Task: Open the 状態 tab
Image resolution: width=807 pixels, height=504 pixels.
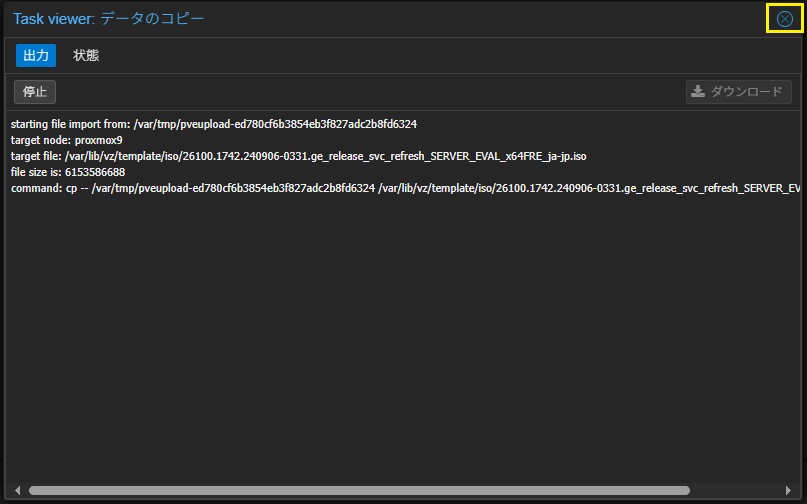Action: coord(86,55)
